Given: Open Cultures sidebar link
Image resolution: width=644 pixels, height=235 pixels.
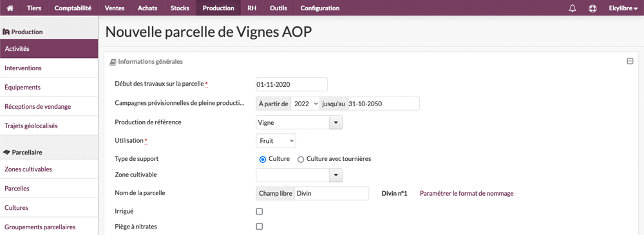Looking at the screenshot, I should tap(49, 208).
